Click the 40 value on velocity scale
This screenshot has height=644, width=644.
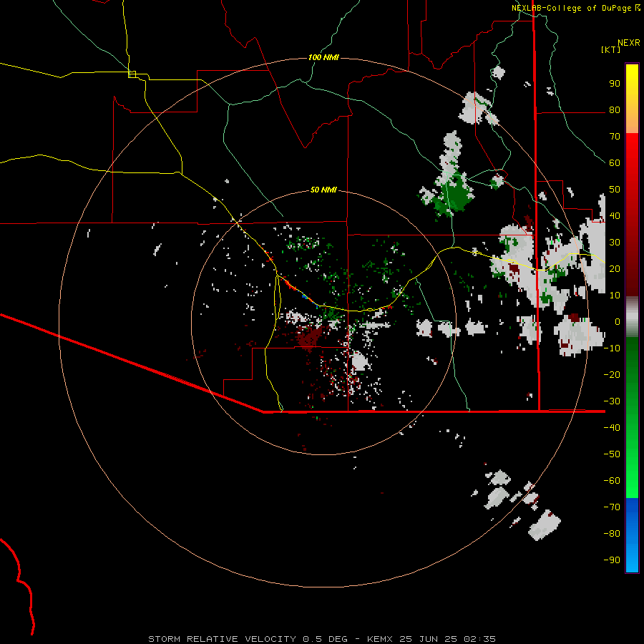coord(615,215)
